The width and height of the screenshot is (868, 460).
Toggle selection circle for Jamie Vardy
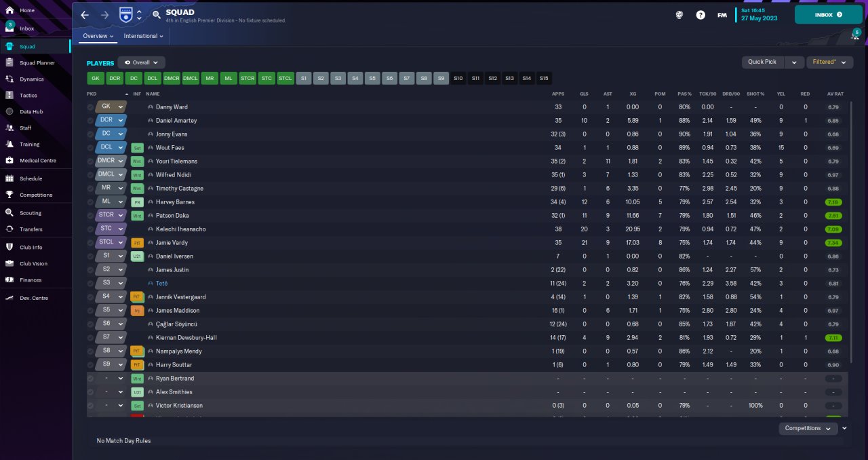click(90, 243)
